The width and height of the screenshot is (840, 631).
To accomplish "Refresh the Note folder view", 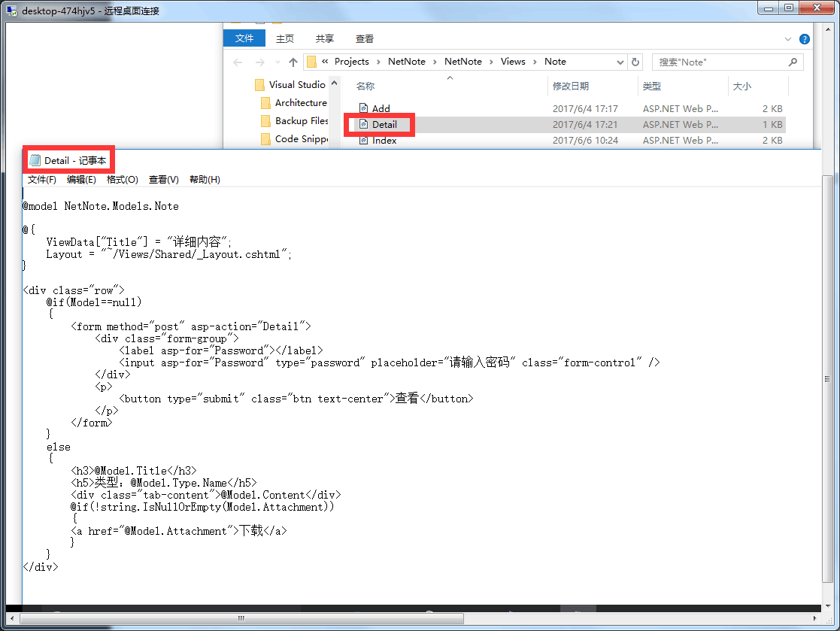I will click(x=636, y=62).
